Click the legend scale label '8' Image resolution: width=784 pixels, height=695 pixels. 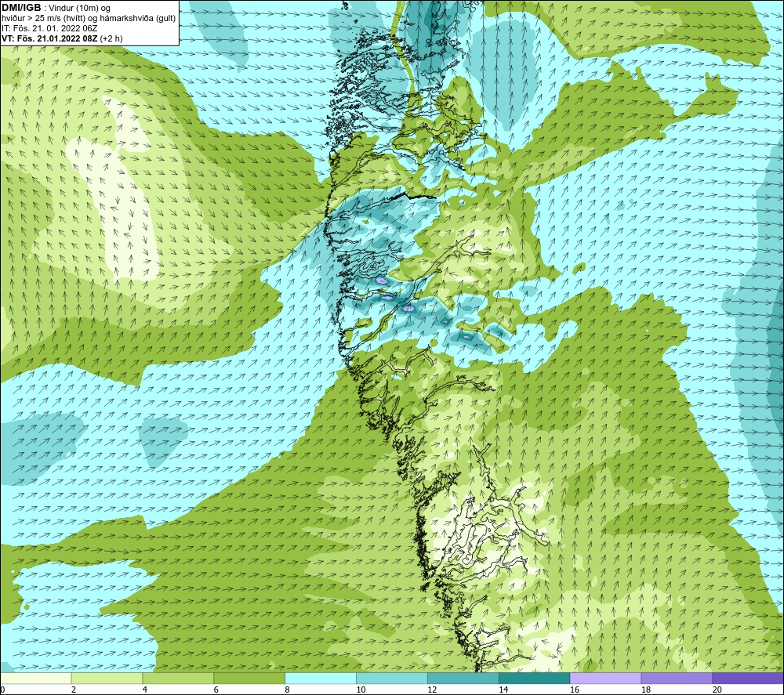[288, 690]
